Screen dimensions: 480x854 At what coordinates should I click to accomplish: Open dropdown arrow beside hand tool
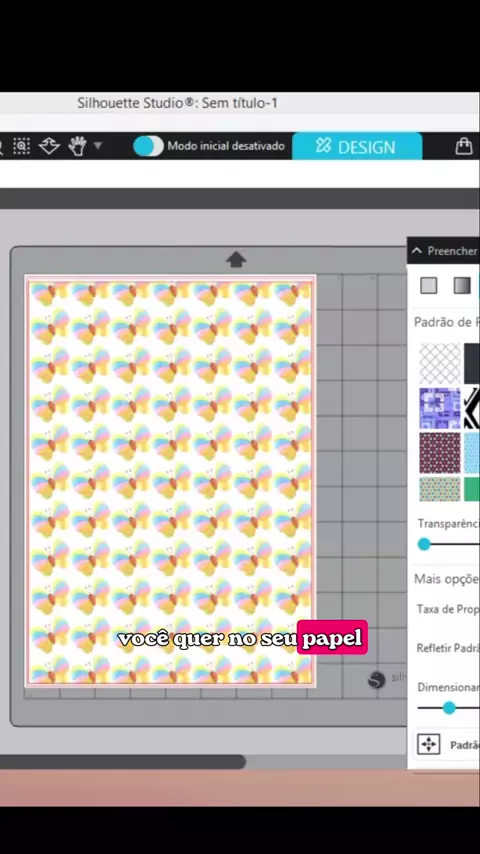(x=98, y=145)
